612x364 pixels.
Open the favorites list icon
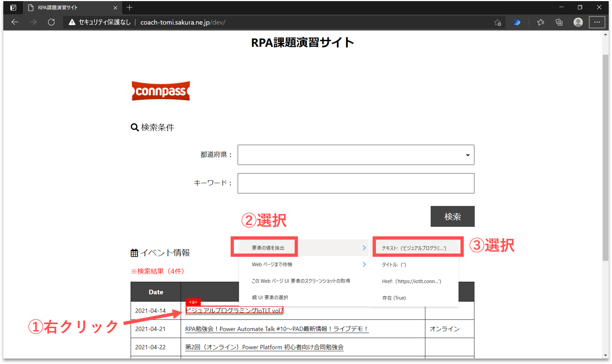click(541, 22)
